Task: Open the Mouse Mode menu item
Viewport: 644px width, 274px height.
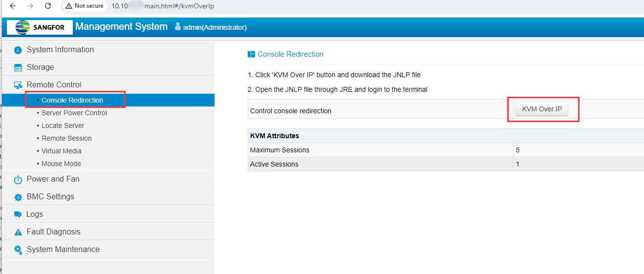Action: click(61, 164)
